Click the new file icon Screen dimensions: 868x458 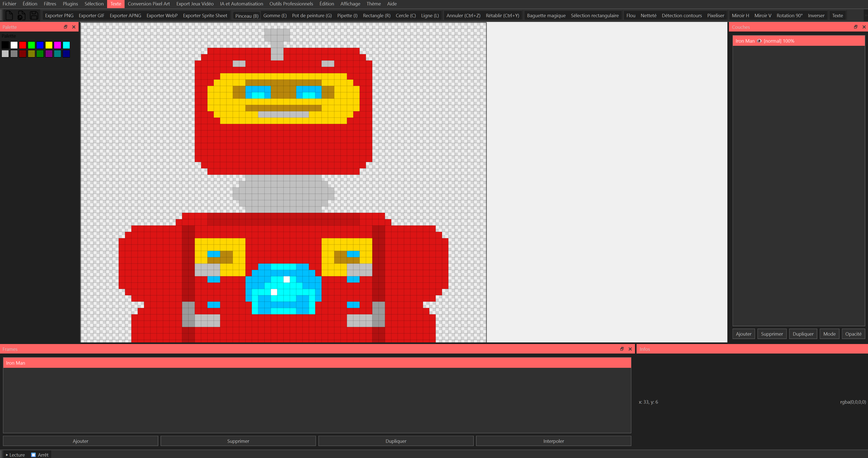click(x=9, y=15)
